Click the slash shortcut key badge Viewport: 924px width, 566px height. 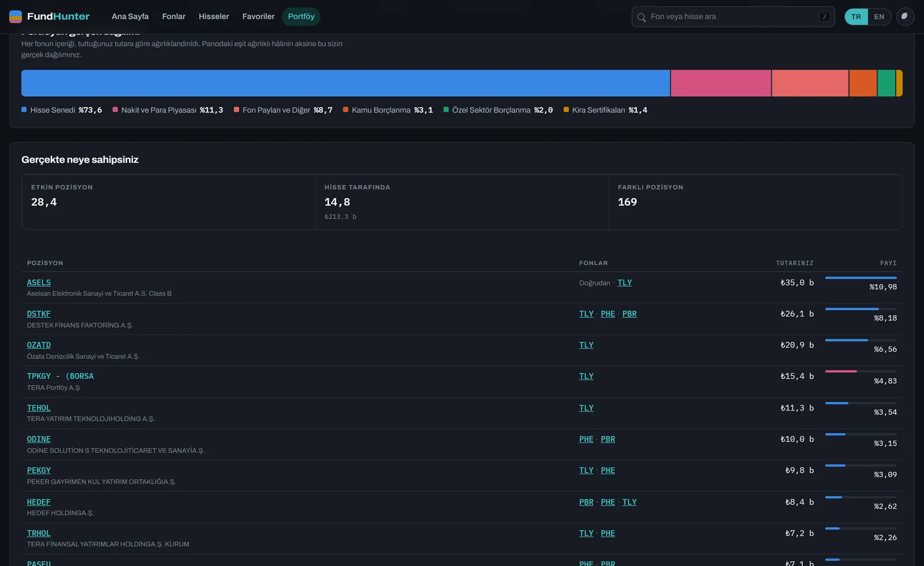(x=825, y=17)
